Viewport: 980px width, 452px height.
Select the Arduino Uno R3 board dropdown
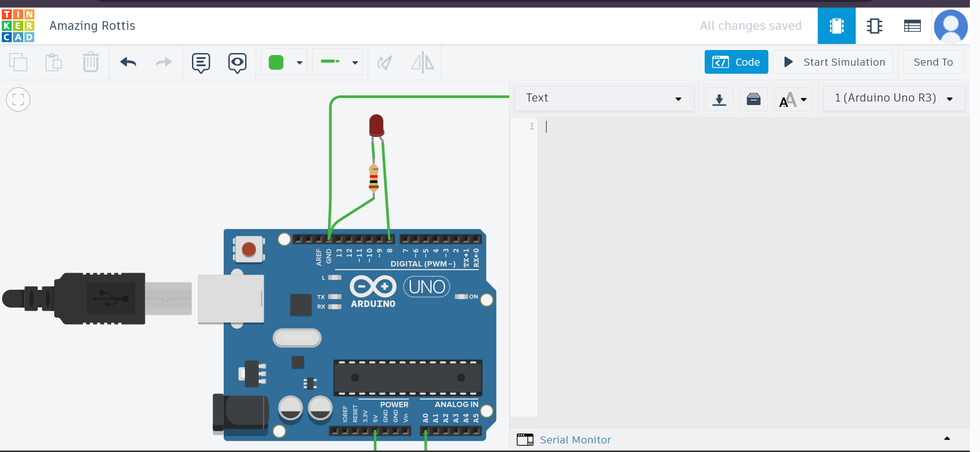[894, 98]
